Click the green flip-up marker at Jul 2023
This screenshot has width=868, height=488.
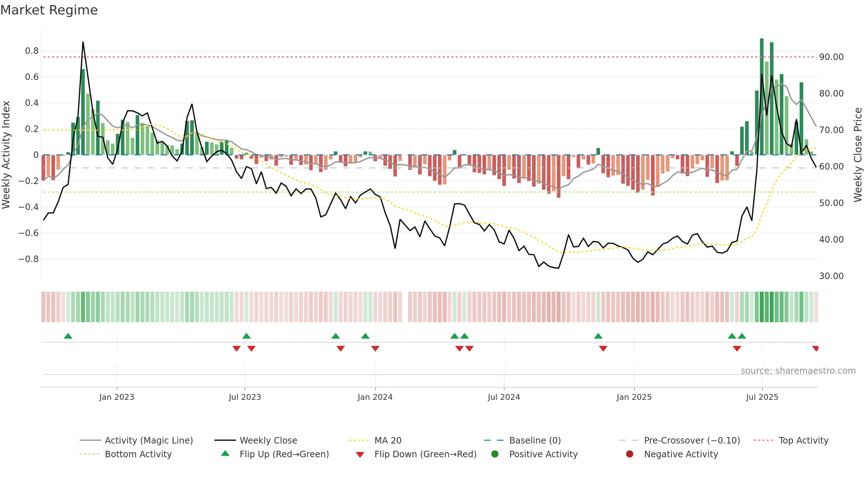pyautogui.click(x=246, y=336)
